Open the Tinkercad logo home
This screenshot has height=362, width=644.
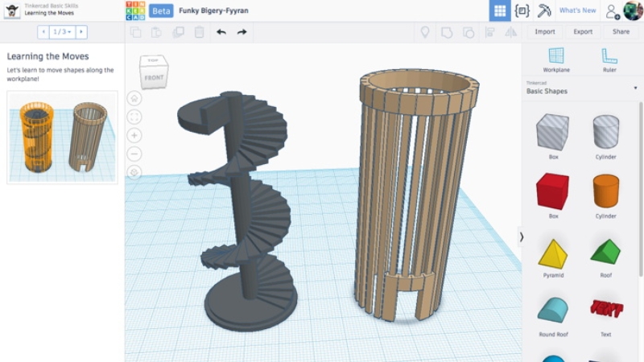135,10
